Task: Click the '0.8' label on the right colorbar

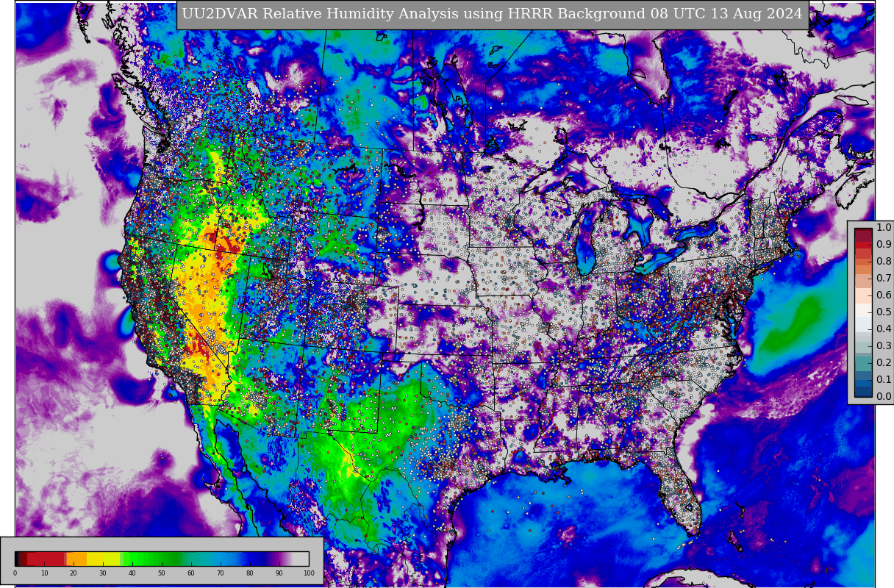Action: [x=884, y=261]
